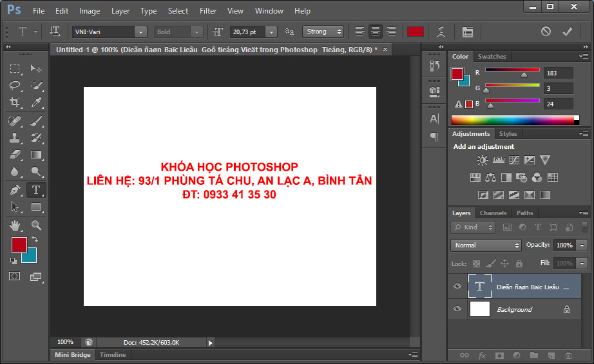The height and width of the screenshot is (364, 594).
Task: Open the Brightness/Contrast adjustment
Action: pos(483,160)
